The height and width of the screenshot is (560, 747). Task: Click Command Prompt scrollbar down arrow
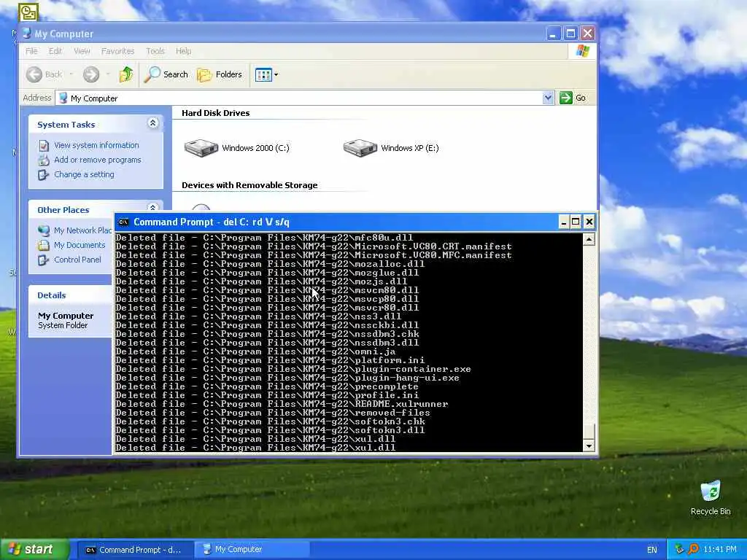click(x=589, y=446)
